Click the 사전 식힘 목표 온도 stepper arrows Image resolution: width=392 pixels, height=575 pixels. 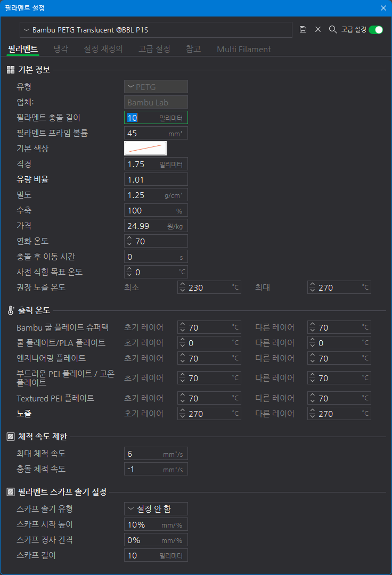tap(129, 272)
